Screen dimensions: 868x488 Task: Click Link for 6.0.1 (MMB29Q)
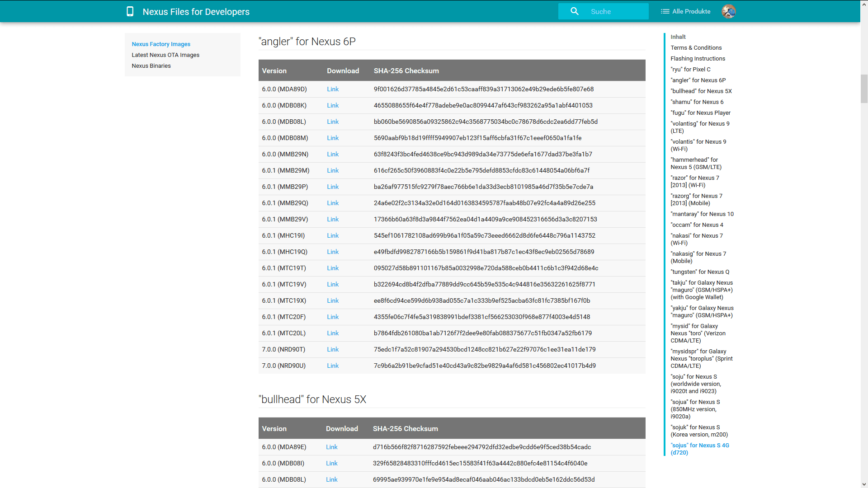point(333,203)
